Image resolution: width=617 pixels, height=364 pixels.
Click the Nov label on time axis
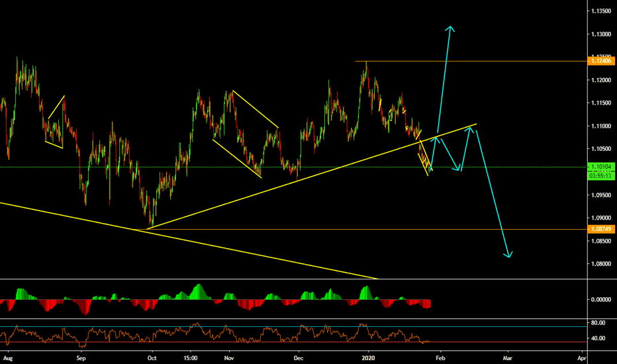pyautogui.click(x=229, y=358)
